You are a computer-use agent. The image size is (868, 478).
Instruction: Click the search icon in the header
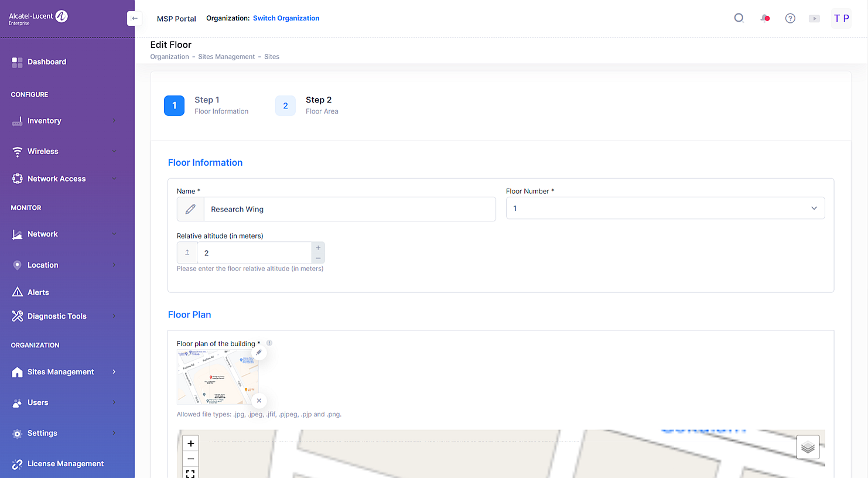click(739, 18)
